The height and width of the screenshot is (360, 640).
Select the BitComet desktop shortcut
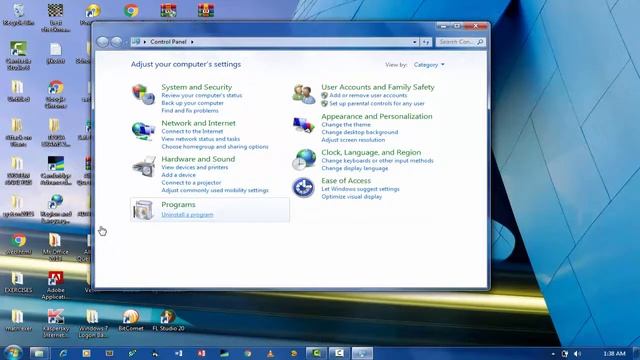131,320
